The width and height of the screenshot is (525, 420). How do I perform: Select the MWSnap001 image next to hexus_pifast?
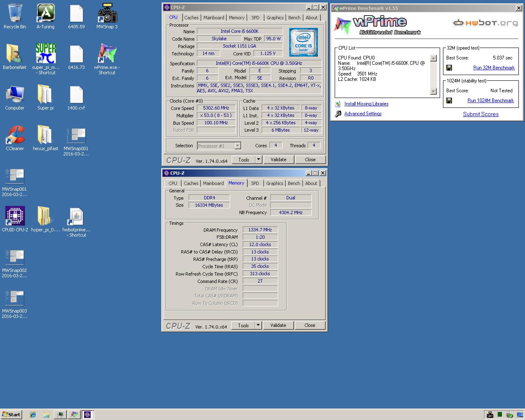(76, 141)
